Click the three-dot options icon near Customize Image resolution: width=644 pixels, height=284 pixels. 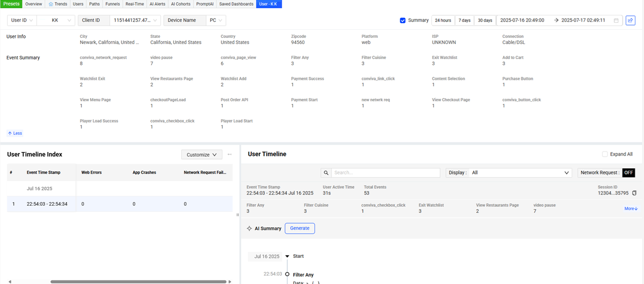(x=230, y=155)
